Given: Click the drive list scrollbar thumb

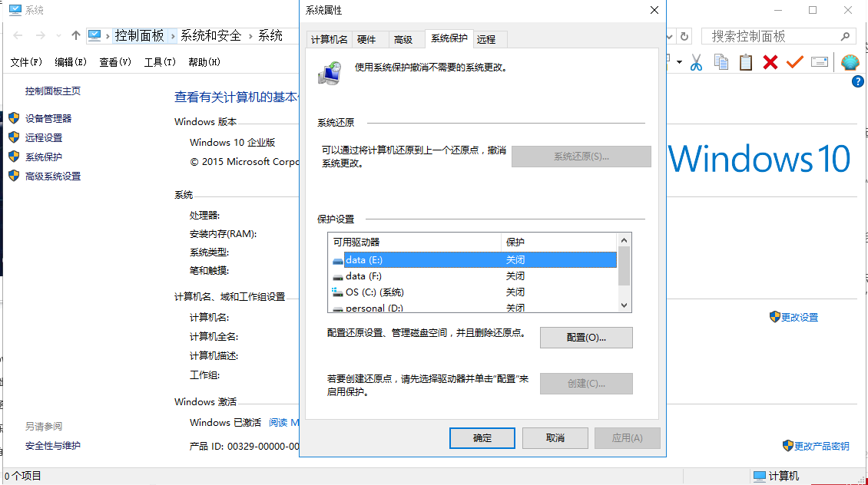Looking at the screenshot, I should [624, 266].
